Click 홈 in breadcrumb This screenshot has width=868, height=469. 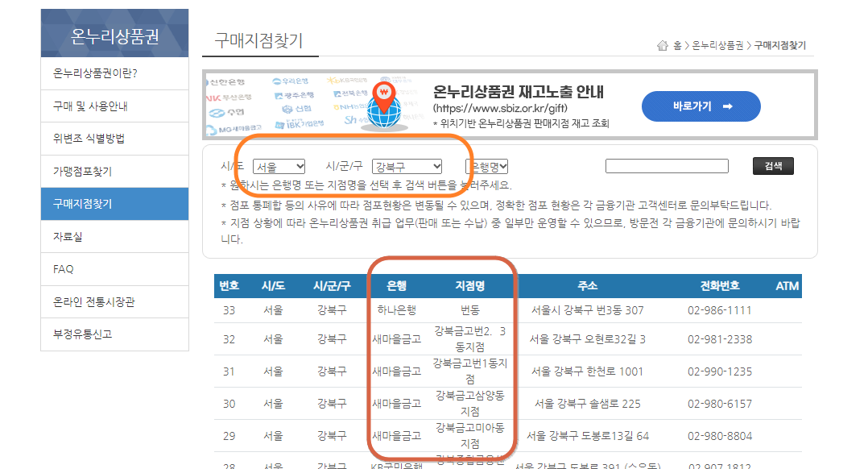click(677, 45)
